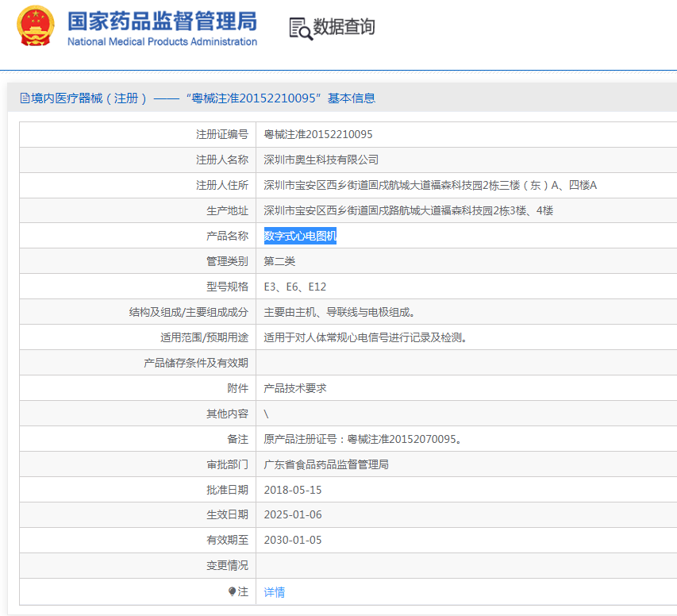Click the 数据查询 heading text

[344, 27]
